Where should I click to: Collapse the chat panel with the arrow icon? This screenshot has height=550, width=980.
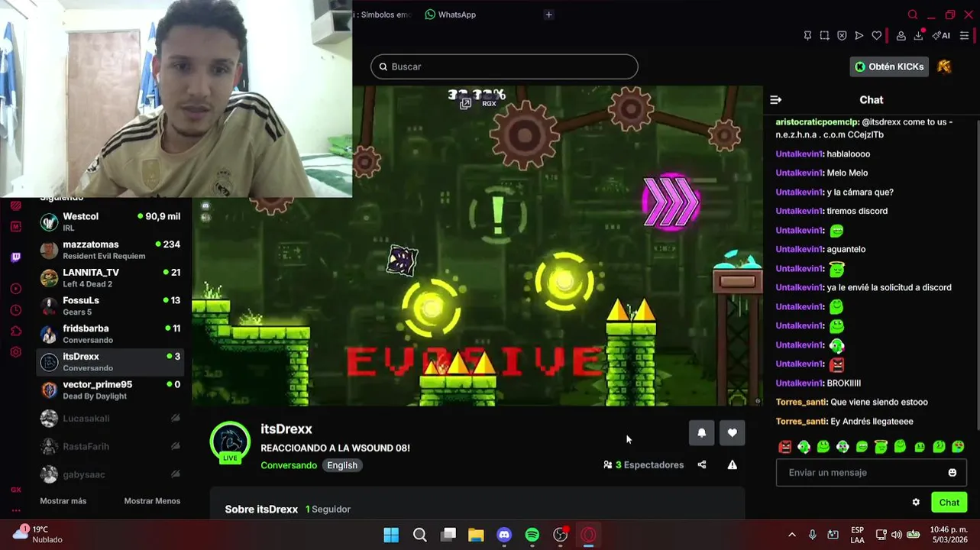point(776,99)
